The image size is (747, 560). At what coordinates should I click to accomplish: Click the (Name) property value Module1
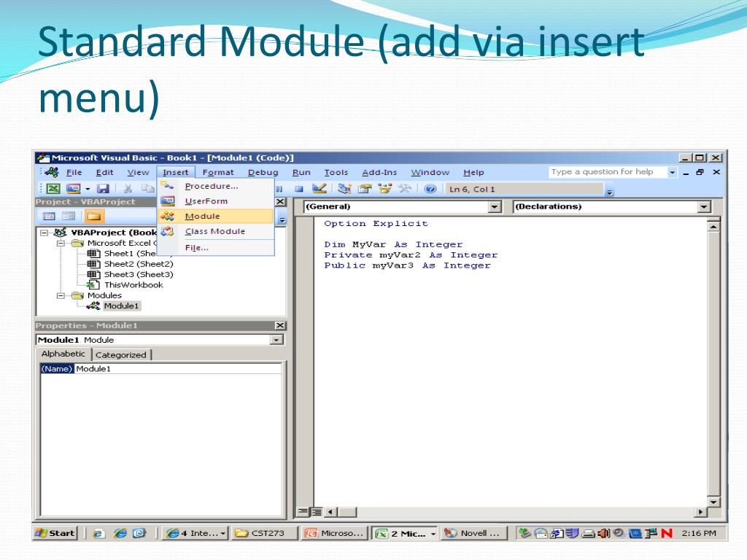click(178, 368)
